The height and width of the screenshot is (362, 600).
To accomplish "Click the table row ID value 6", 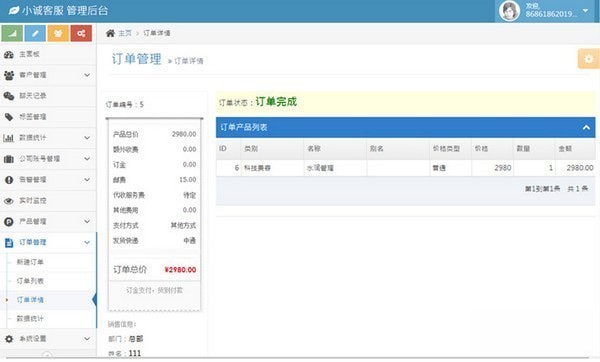I will pyautogui.click(x=236, y=168).
